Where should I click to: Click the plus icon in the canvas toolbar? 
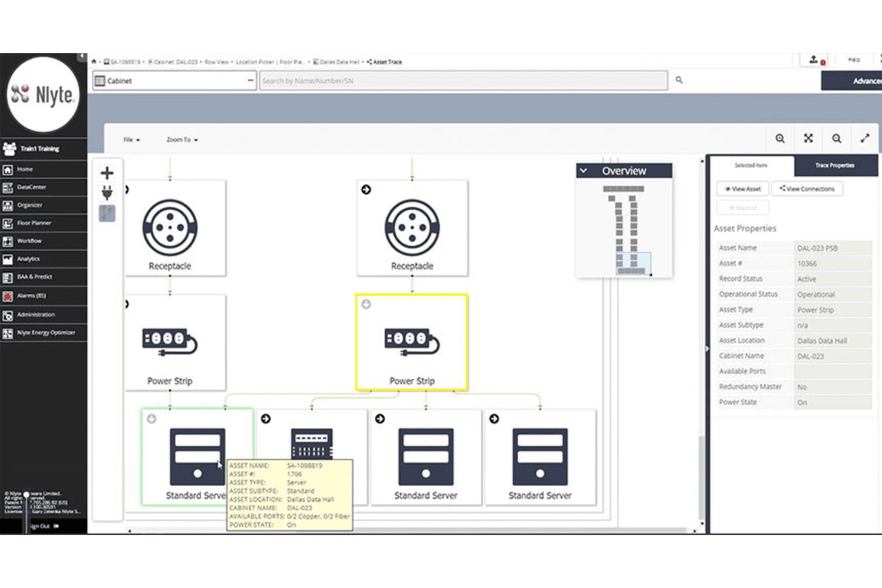click(107, 173)
